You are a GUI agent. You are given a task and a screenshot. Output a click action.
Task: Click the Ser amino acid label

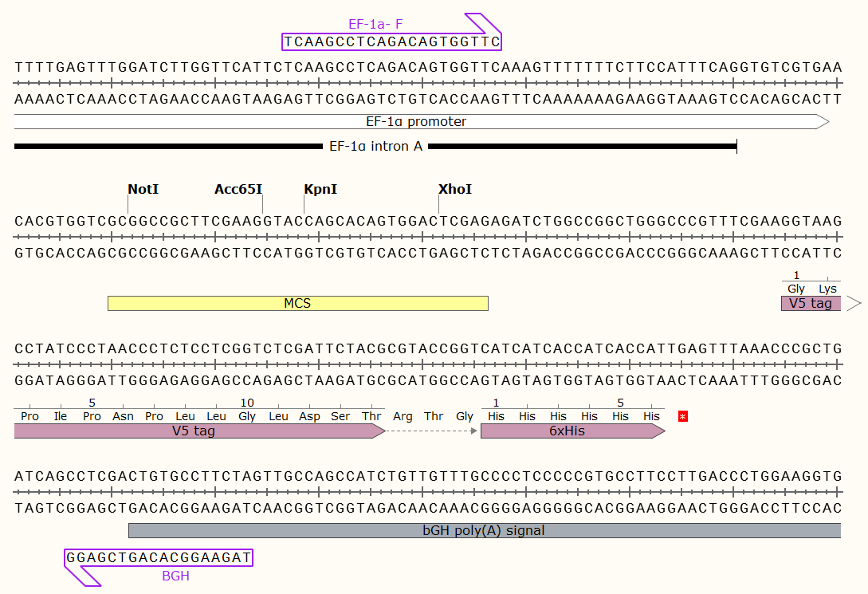point(340,416)
